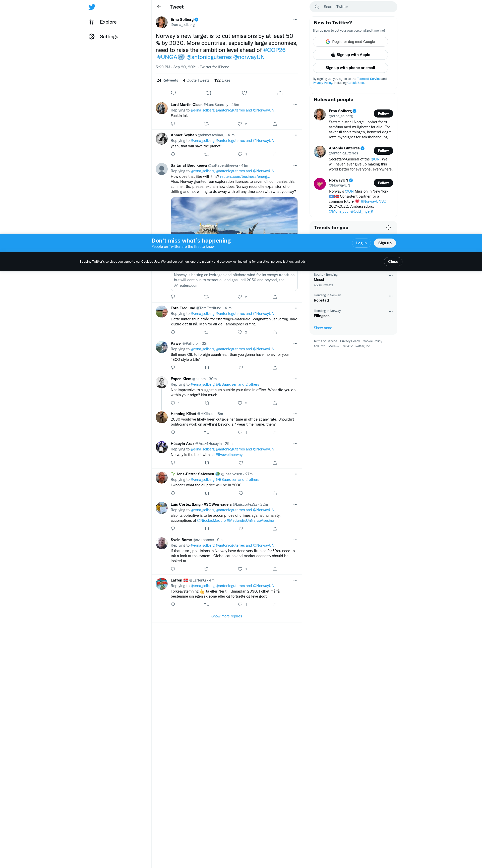Like Lord Martin Olsen's reply
Viewport: 482px width, 868px height.
click(240, 124)
